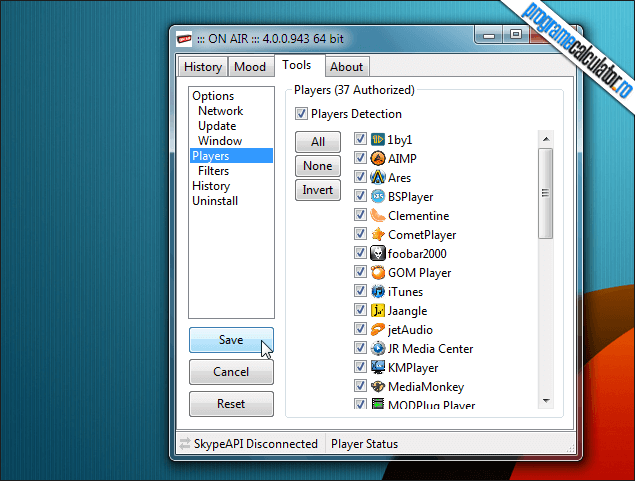Image resolution: width=635 pixels, height=481 pixels.
Task: Click the Reset button
Action: 231,404
